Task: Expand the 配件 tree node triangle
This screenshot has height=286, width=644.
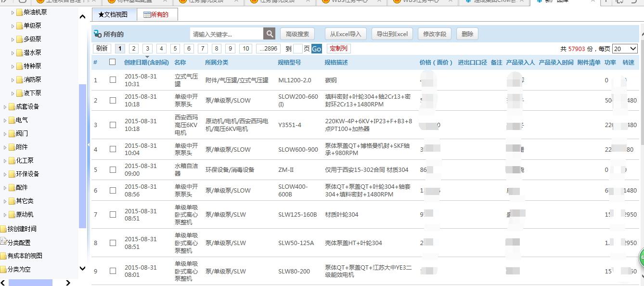Action: pos(5,187)
